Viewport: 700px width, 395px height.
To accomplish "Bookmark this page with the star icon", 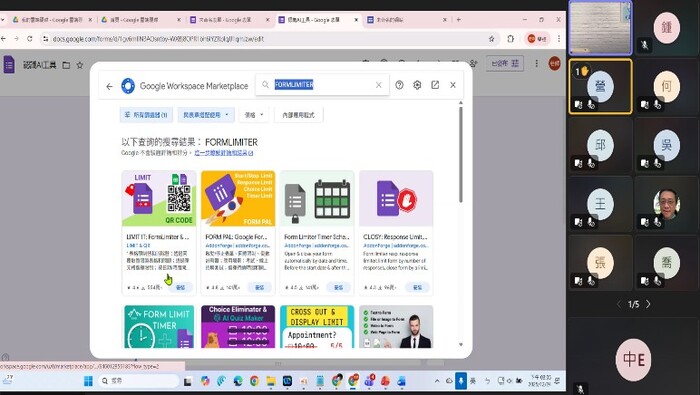I will (492, 39).
